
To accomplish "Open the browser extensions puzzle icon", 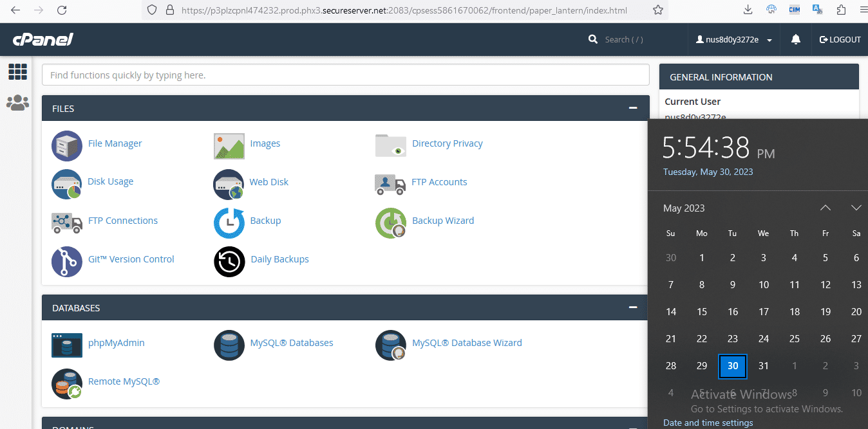I will pyautogui.click(x=841, y=10).
